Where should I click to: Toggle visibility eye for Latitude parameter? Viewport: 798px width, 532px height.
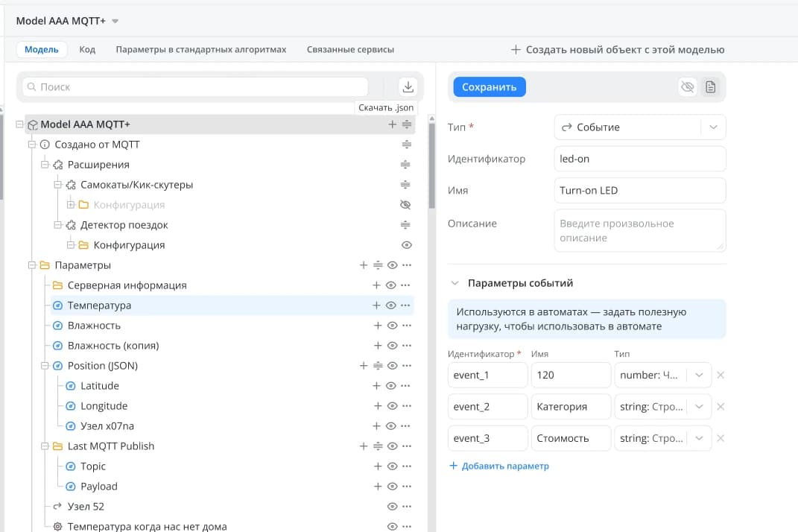391,386
